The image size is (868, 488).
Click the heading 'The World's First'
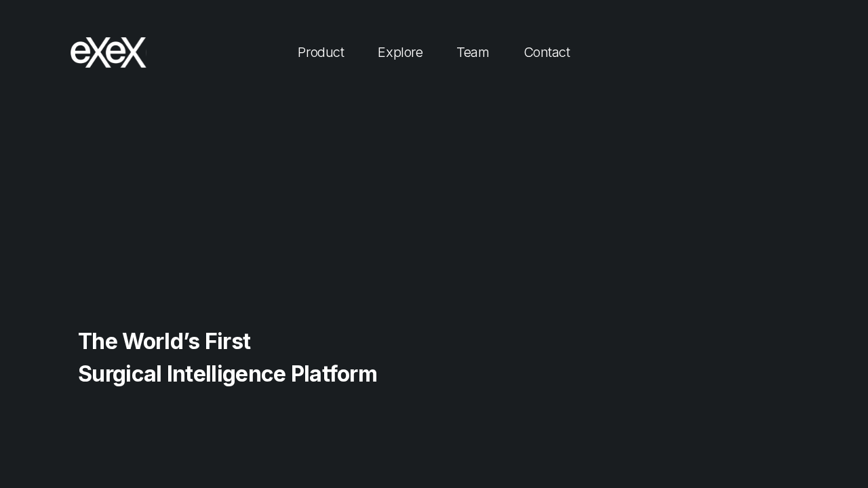click(164, 341)
